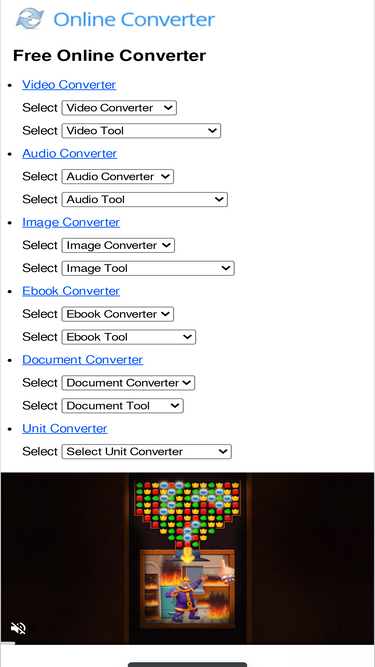Expand the Audio Tool dropdown

(x=145, y=200)
